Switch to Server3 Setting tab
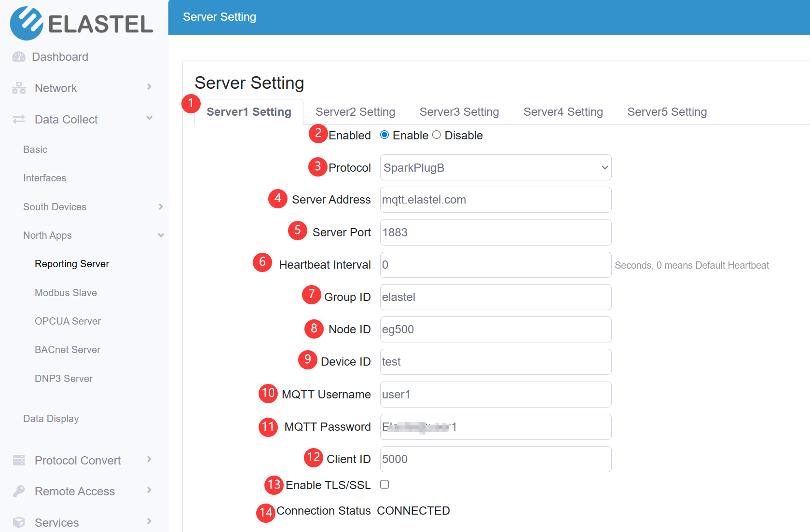The width and height of the screenshot is (810, 532). point(459,112)
